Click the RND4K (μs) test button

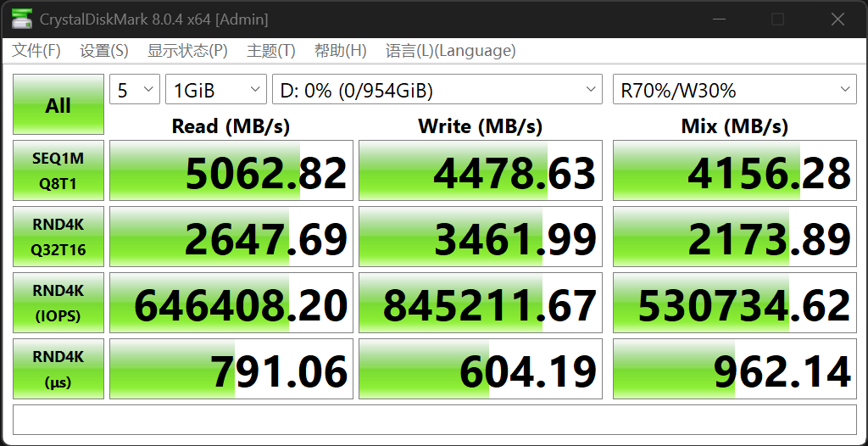click(x=58, y=369)
